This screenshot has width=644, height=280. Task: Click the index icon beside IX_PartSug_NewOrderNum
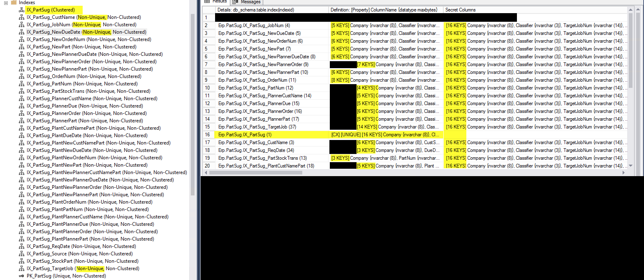(x=22, y=39)
